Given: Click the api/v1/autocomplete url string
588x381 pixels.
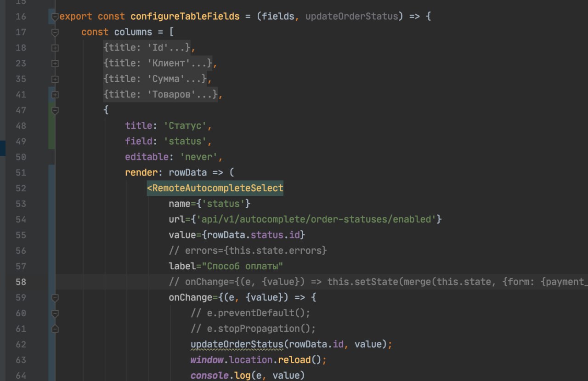Looking at the screenshot, I should (x=317, y=220).
